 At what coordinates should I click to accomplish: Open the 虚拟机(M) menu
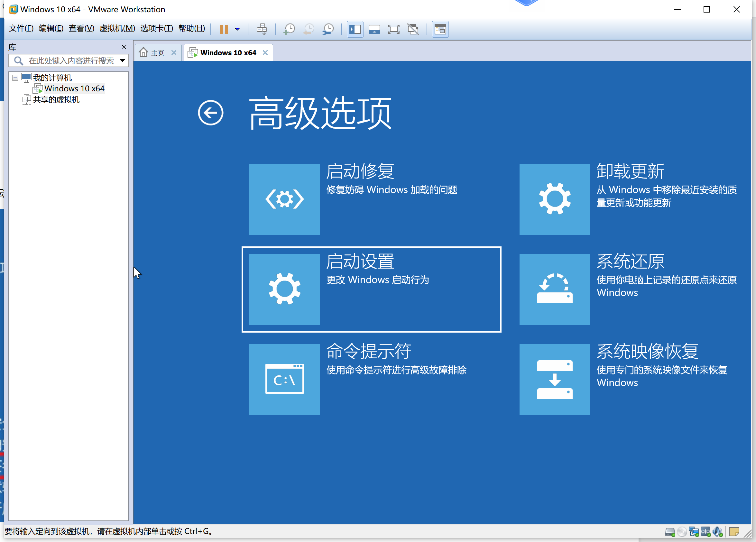point(117,28)
